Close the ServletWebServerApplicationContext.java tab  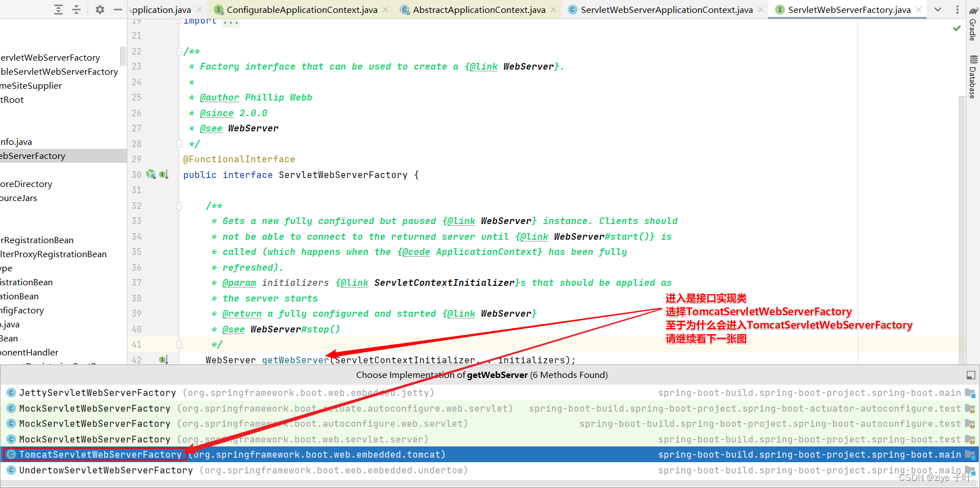click(761, 10)
